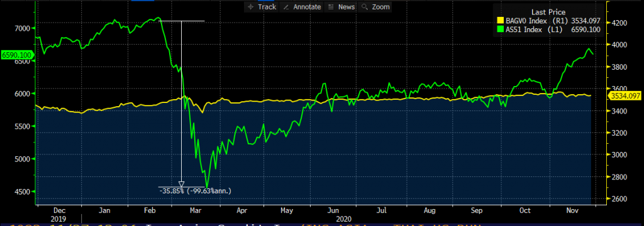Screen dimensions: 644x226
Task: Open the Annotate drawing tool
Action: pos(303,7)
